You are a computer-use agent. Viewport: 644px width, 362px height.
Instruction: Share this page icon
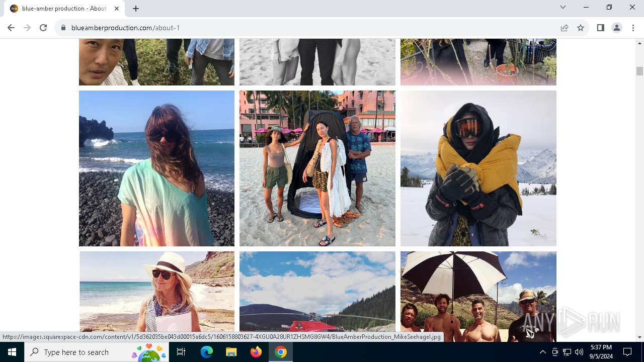coord(565,28)
